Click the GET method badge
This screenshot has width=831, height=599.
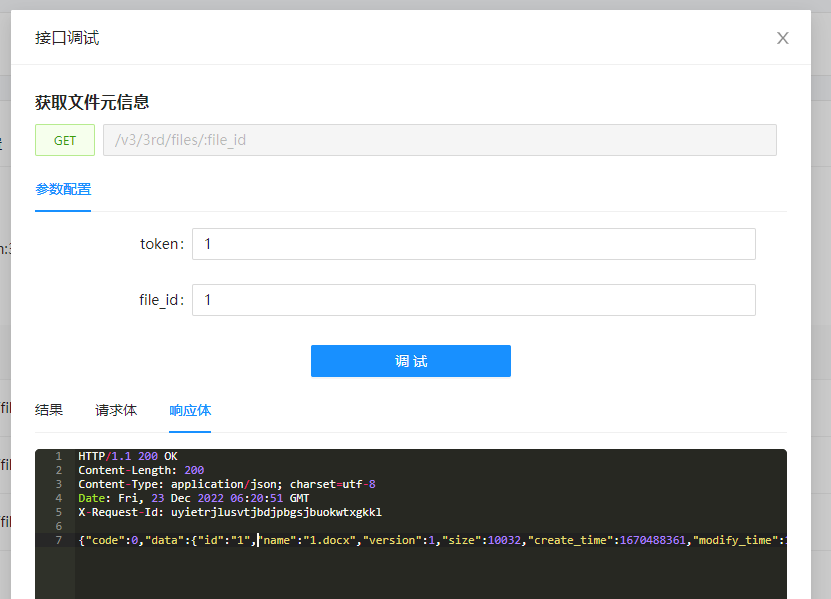pos(65,140)
